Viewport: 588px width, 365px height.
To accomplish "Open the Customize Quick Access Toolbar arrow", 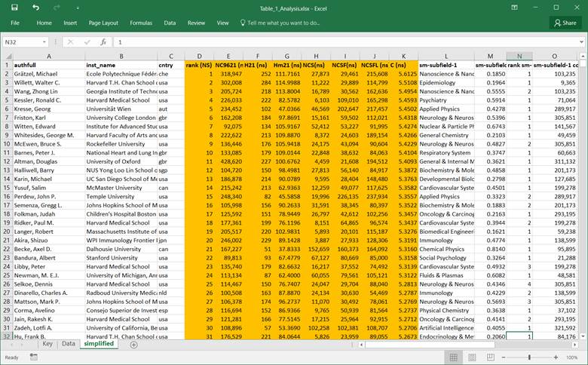I will point(78,8).
